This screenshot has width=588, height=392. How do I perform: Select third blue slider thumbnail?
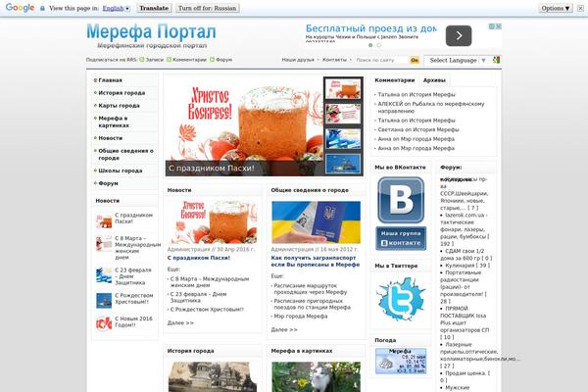pos(343,138)
